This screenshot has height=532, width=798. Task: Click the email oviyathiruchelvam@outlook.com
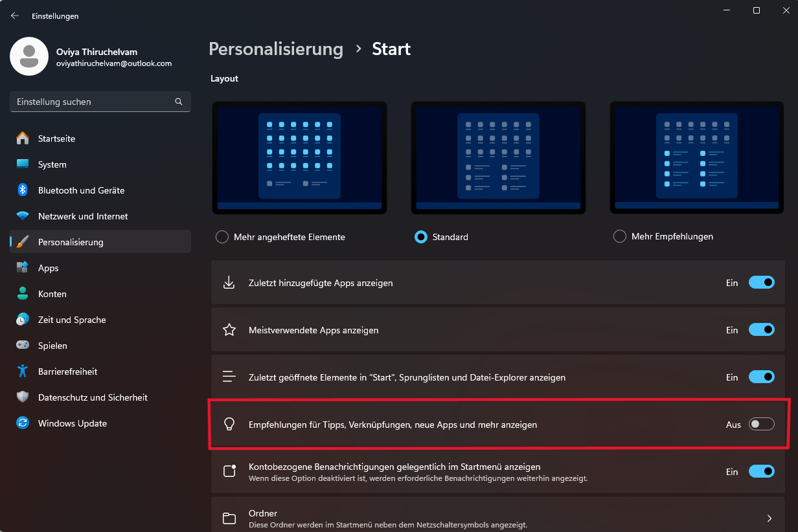[114, 63]
